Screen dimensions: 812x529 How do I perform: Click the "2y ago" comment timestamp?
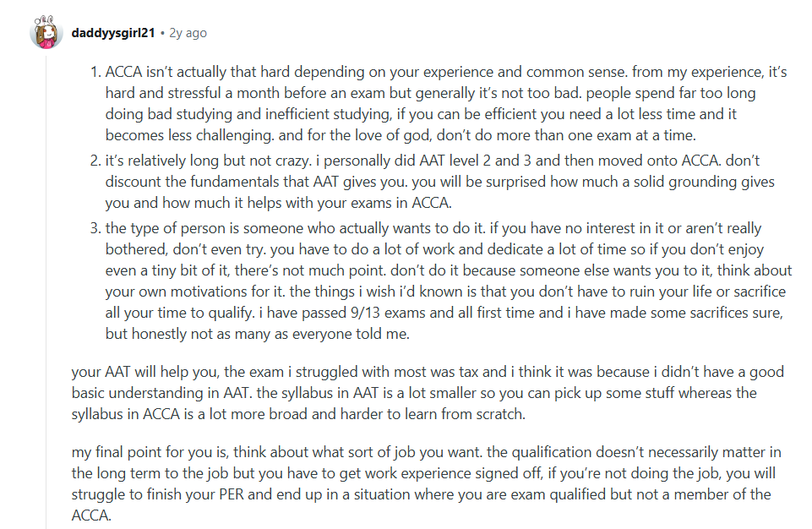[x=187, y=33]
